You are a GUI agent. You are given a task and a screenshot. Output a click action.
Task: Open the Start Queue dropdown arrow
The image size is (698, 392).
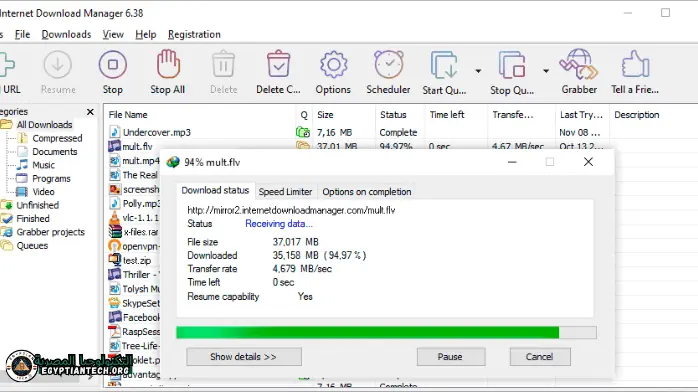(478, 71)
